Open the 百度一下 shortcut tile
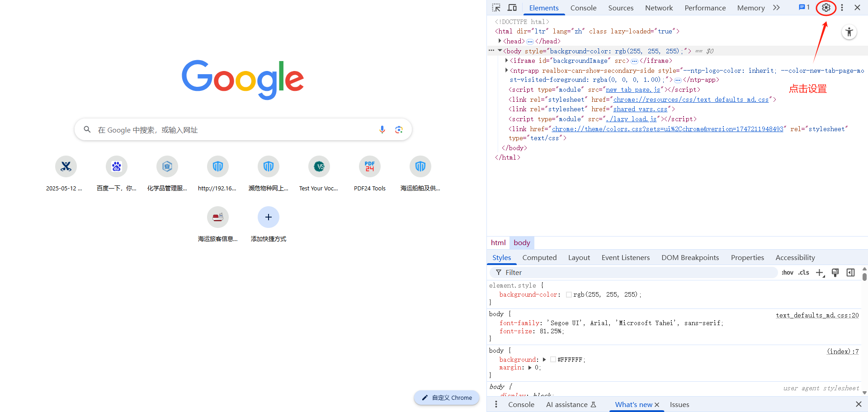This screenshot has width=868, height=412. click(x=117, y=174)
